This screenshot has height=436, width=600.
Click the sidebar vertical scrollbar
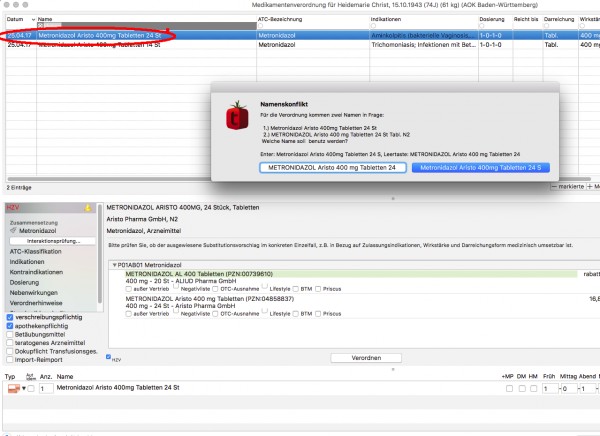[x=100, y=254]
